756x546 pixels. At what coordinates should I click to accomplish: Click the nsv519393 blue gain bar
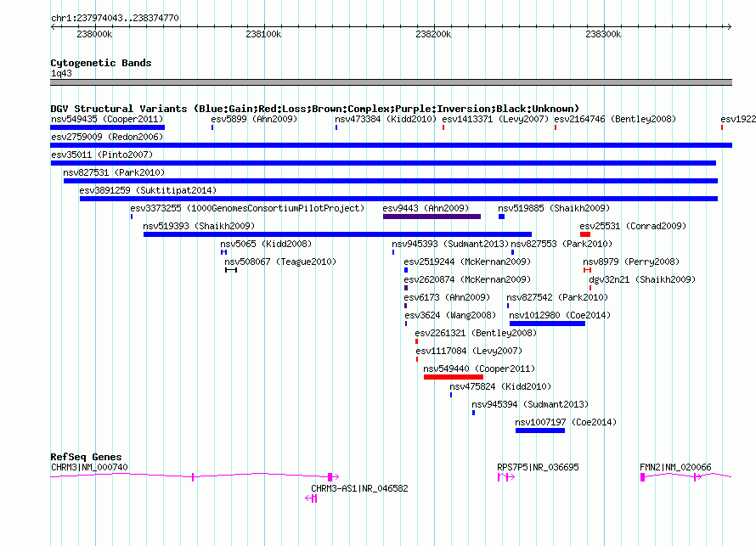coord(337,234)
